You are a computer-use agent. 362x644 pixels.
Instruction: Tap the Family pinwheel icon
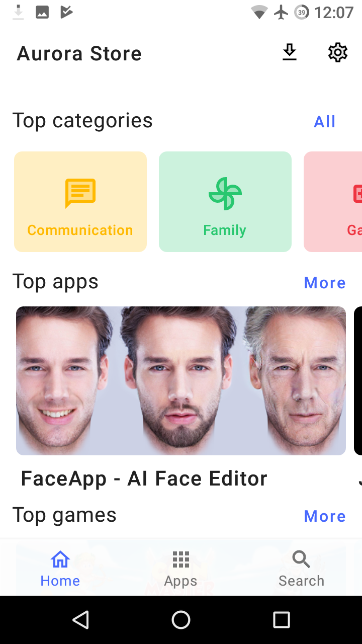click(x=225, y=193)
